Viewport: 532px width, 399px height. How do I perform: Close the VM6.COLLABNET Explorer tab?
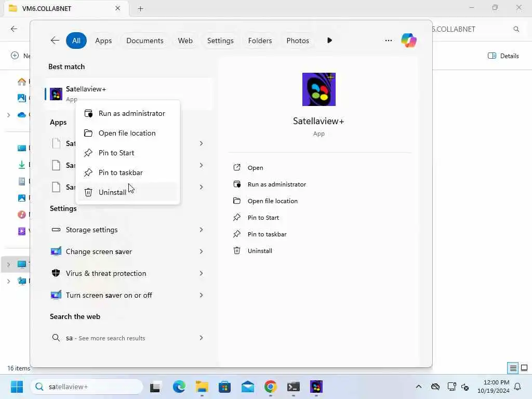117,8
